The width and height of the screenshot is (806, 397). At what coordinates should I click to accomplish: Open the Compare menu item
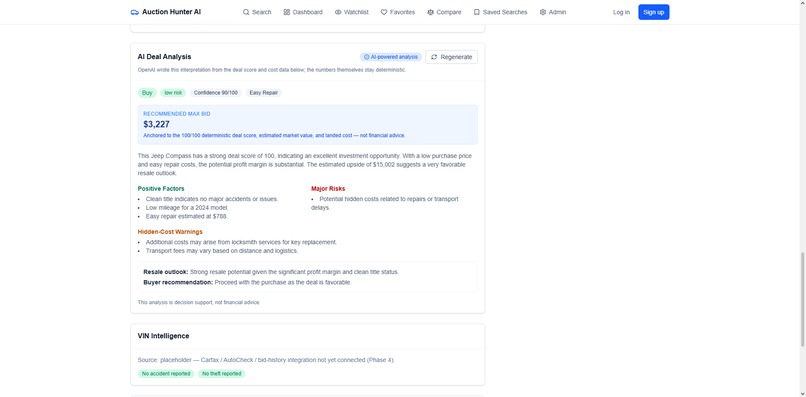444,12
